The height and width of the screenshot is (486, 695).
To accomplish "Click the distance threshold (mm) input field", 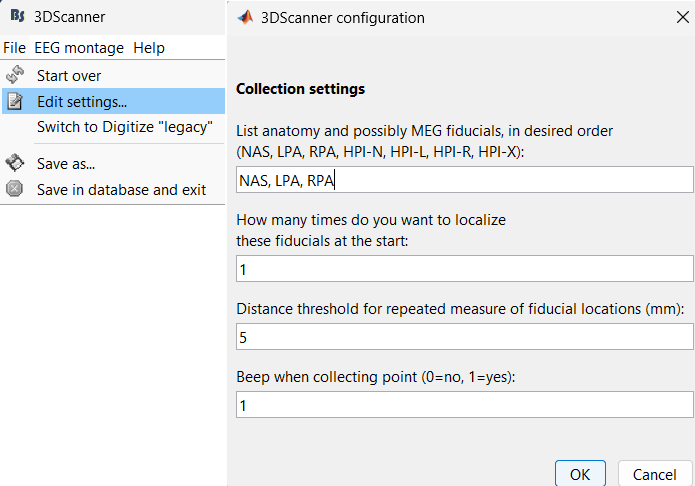I will (x=464, y=337).
